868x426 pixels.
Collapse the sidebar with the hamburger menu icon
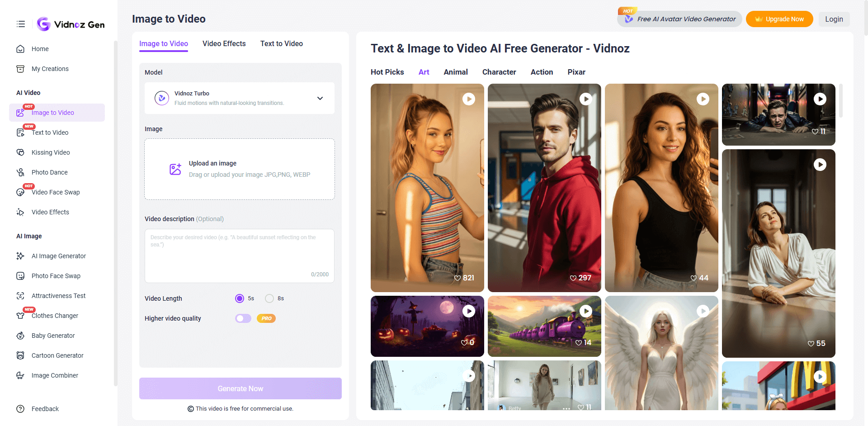coord(21,24)
